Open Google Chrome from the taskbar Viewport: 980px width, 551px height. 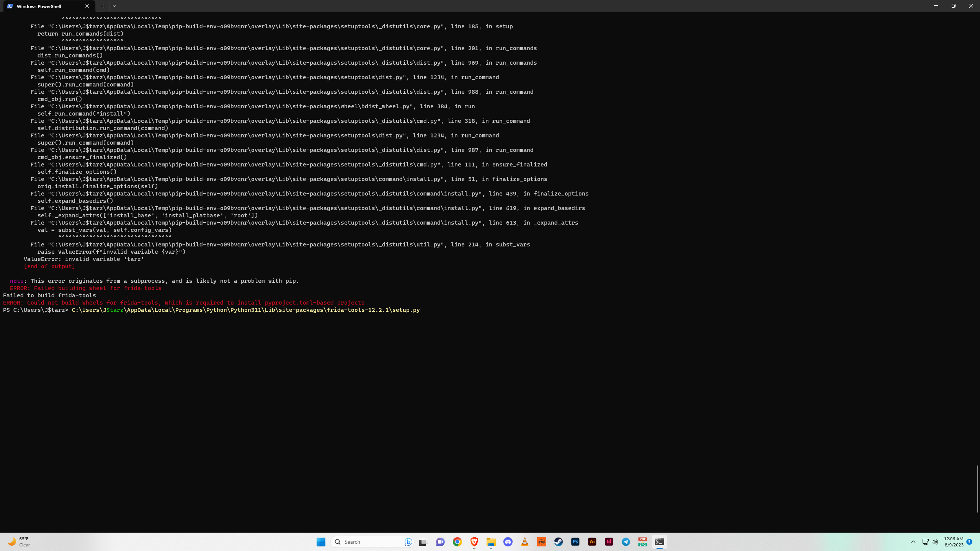click(x=457, y=542)
